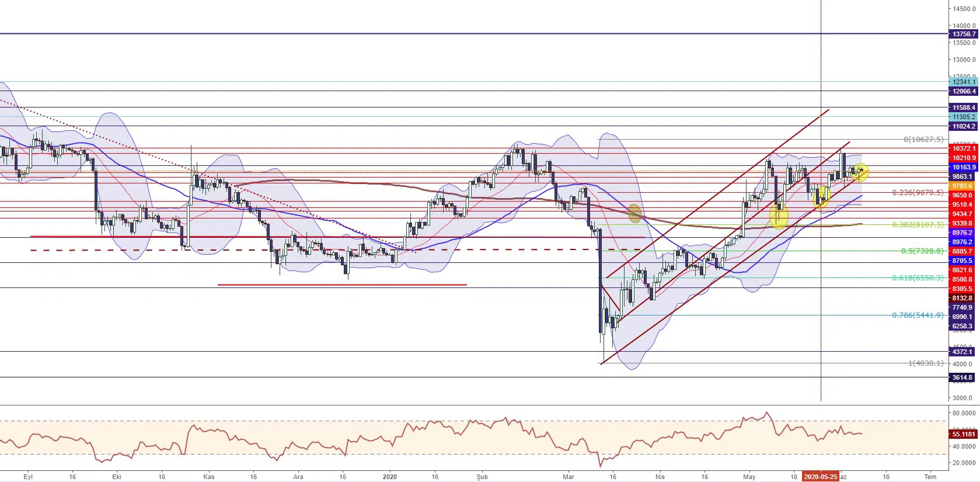Select the brown ellipse at moving average crossover
Image resolution: width=980 pixels, height=482 pixels.
coord(635,213)
